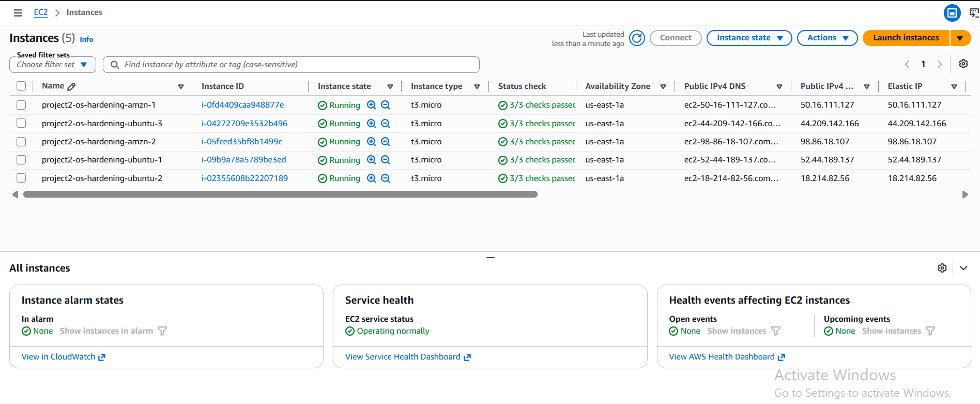
Task: Zoom out filter on ubuntu-1 instance state
Action: click(386, 160)
